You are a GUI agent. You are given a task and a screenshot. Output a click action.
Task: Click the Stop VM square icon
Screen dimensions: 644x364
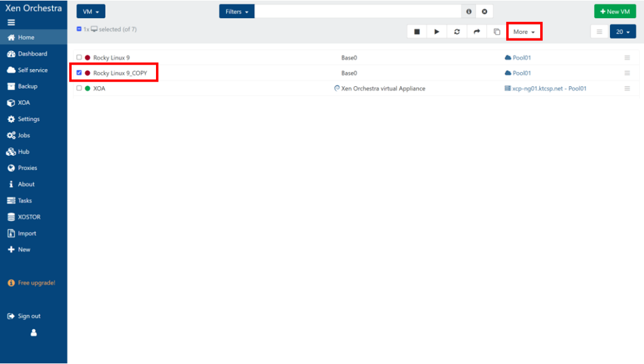416,32
